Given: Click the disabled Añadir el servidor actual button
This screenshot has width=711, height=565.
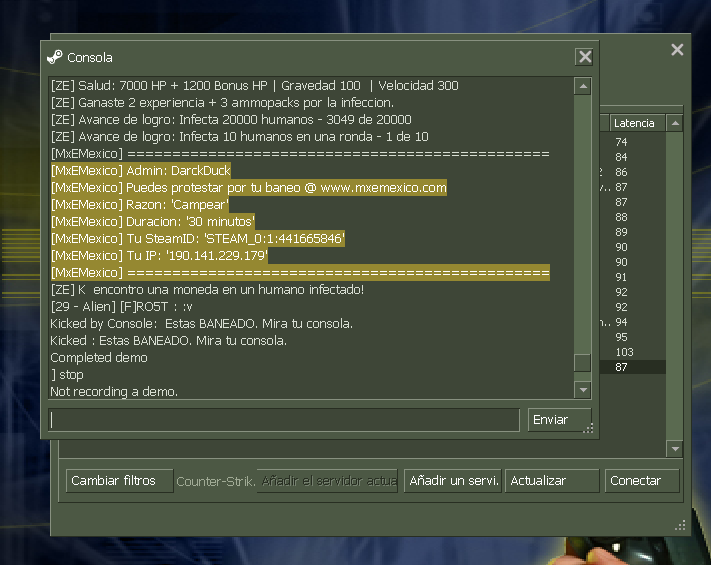Looking at the screenshot, I should coord(327,481).
